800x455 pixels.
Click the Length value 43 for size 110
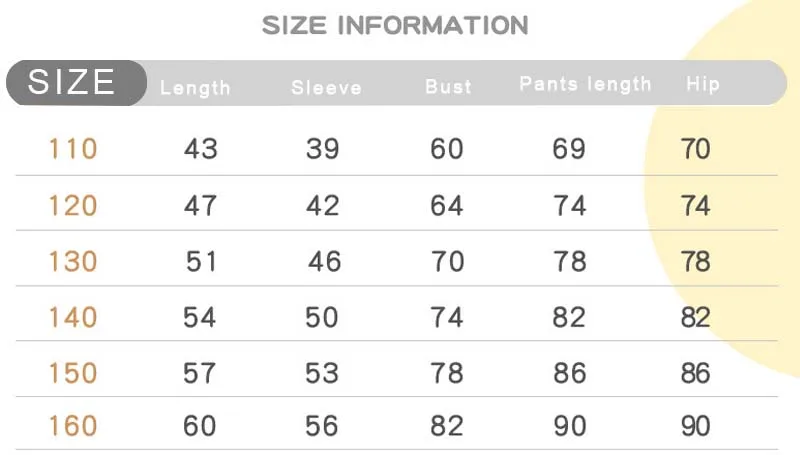pos(200,149)
